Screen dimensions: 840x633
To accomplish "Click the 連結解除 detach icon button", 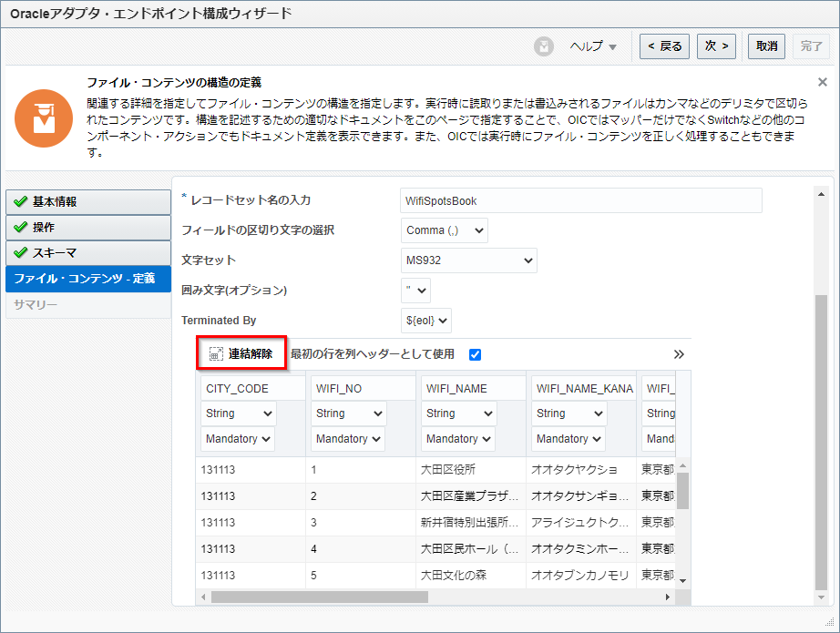I will tap(241, 354).
